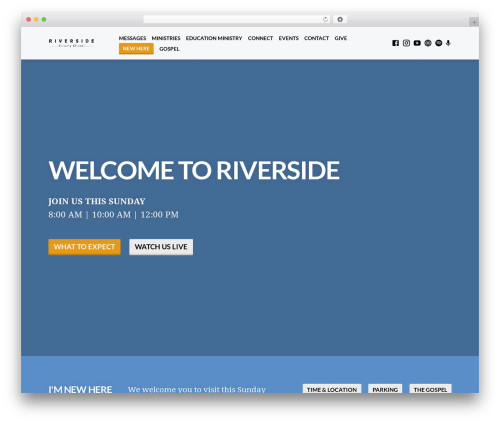Image resolution: width=500 pixels, height=423 pixels.
Task: Click the Parking button
Action: (385, 389)
